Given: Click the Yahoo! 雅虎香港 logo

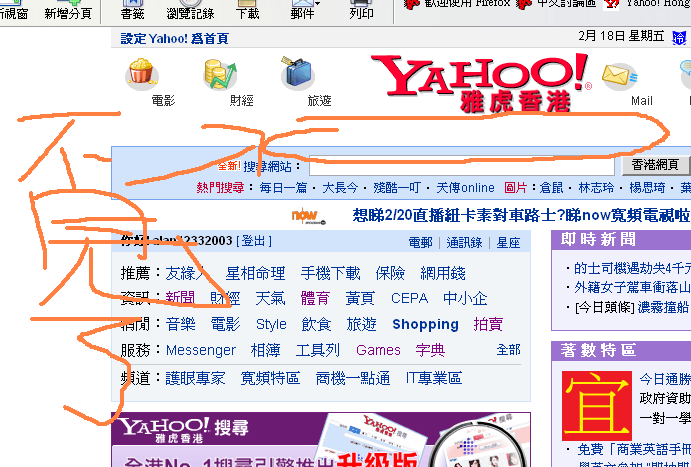Looking at the screenshot, I should [x=481, y=82].
